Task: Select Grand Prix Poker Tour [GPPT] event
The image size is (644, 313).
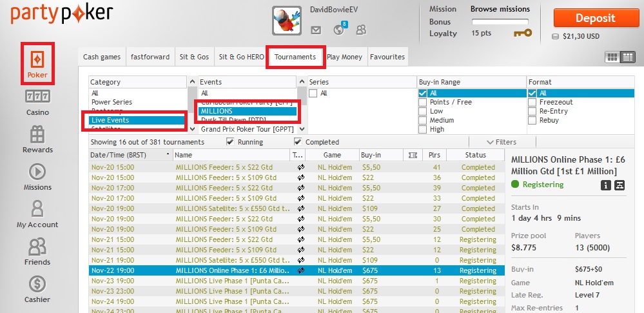Action: tap(248, 129)
